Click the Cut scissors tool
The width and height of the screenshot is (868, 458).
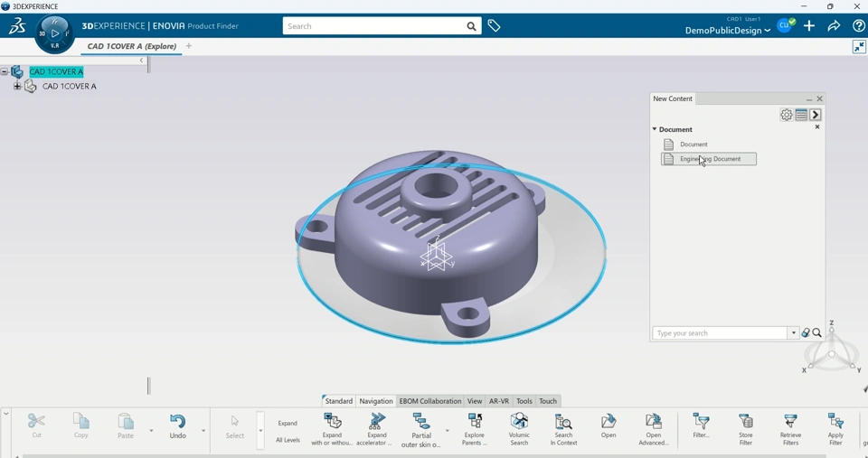[x=36, y=425]
